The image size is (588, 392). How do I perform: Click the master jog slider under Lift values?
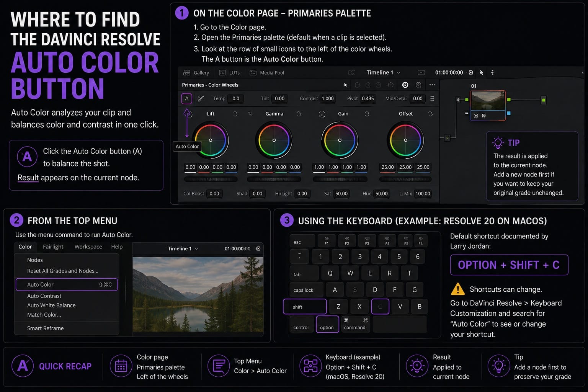click(x=211, y=179)
